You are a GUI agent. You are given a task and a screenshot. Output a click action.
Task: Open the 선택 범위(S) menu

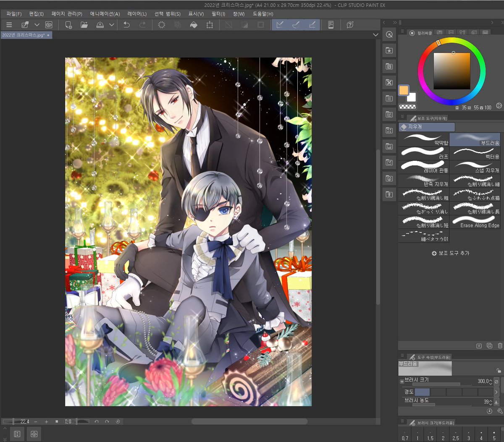click(x=168, y=14)
